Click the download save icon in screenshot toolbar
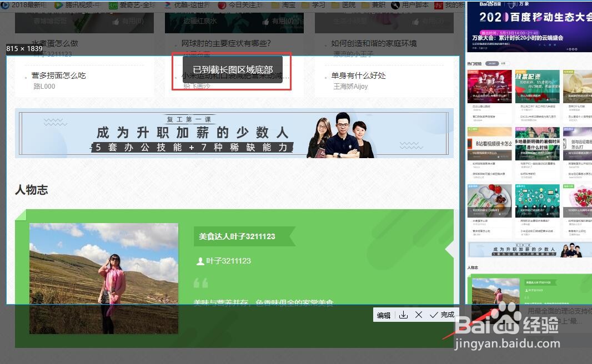The image size is (592, 364). click(403, 315)
